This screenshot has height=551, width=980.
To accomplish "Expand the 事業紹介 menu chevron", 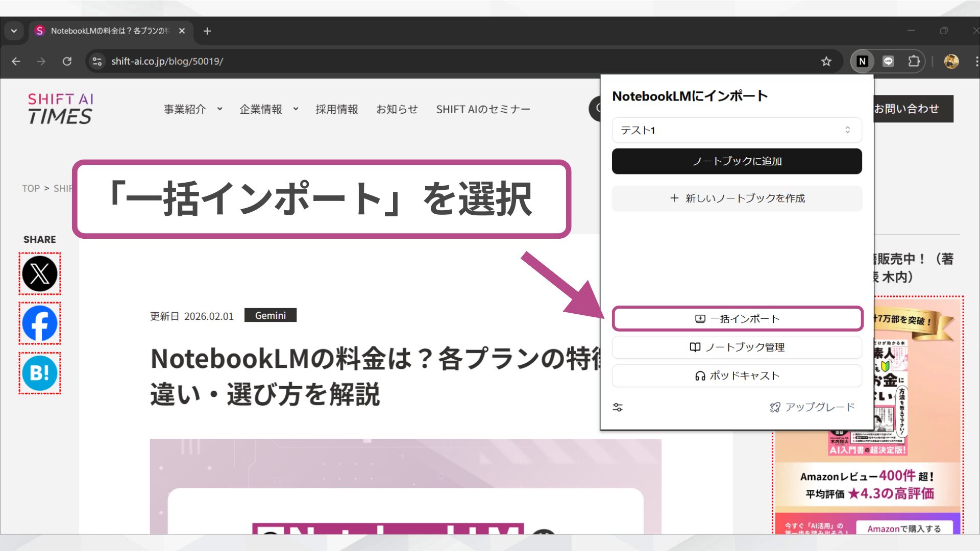I will (220, 109).
